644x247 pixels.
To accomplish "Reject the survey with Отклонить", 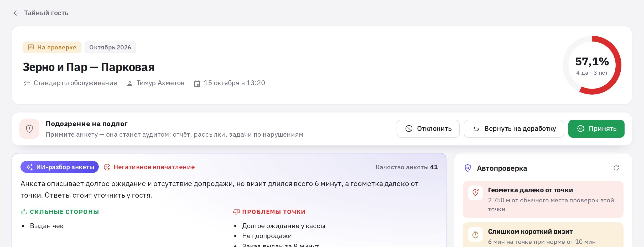I will (x=428, y=129).
